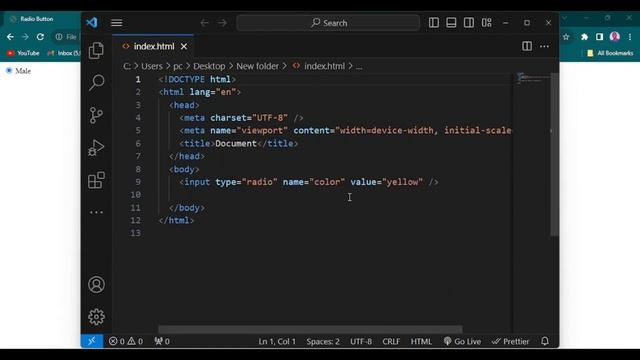Open the All Bookmarks folder

[610, 53]
